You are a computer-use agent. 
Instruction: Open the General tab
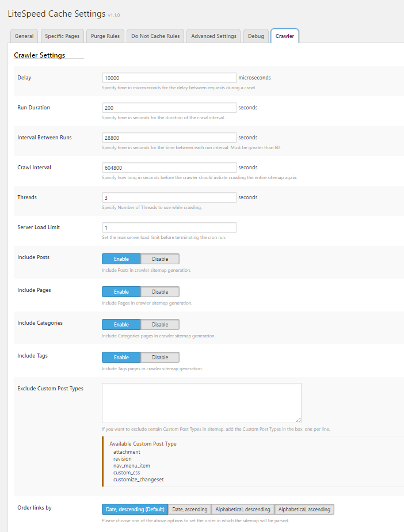(x=24, y=36)
